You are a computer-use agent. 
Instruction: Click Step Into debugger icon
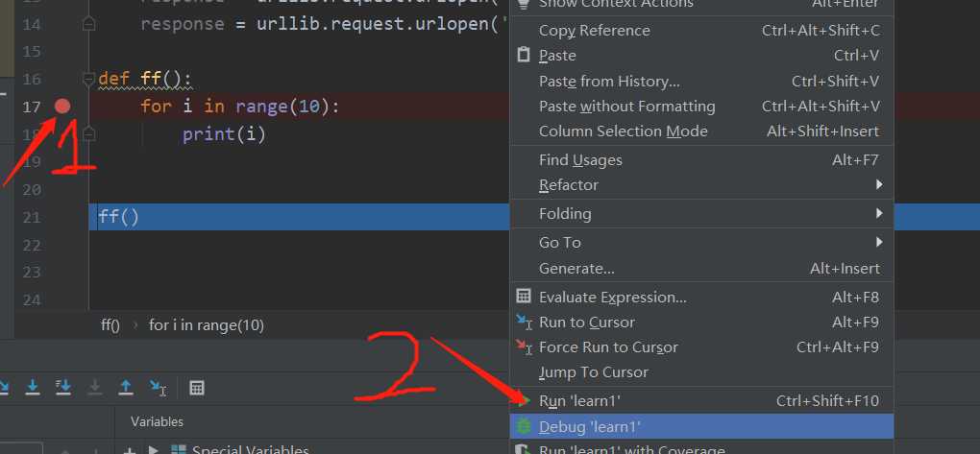[x=33, y=388]
